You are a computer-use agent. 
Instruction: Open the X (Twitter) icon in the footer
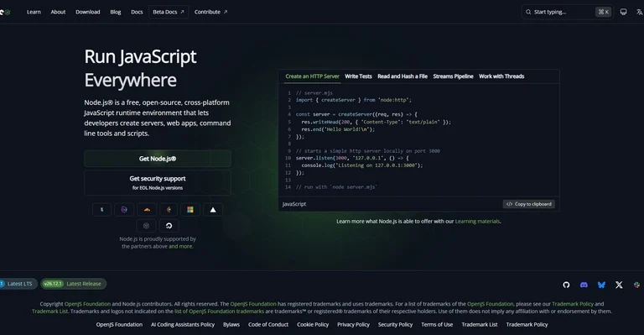pyautogui.click(x=619, y=285)
